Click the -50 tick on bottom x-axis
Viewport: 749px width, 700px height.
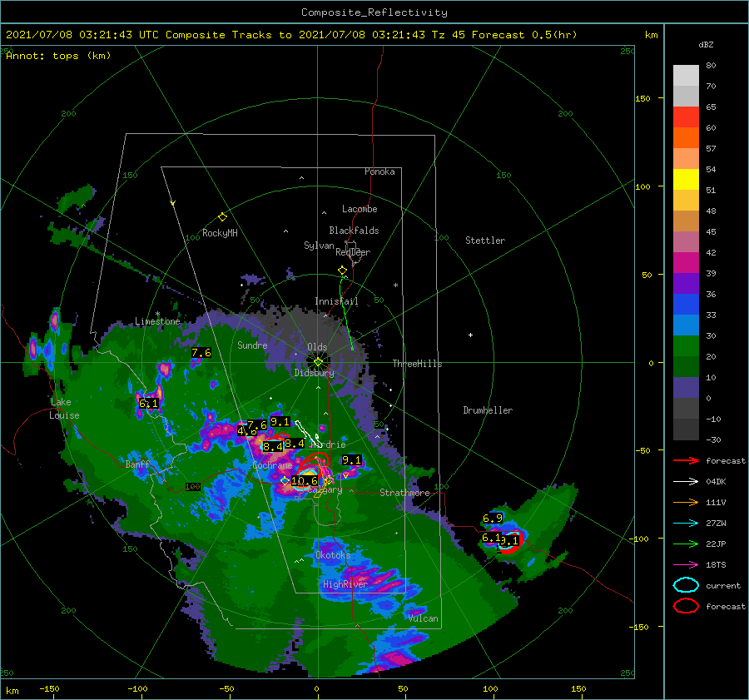226,688
